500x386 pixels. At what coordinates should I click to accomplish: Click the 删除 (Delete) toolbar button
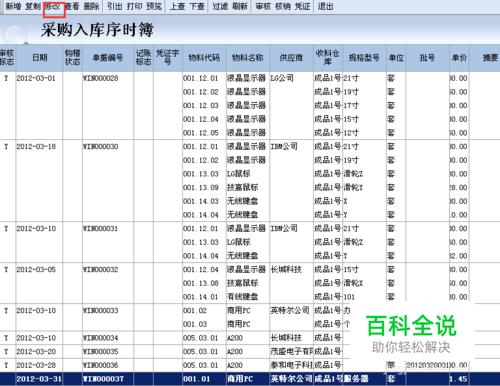coord(91,6)
